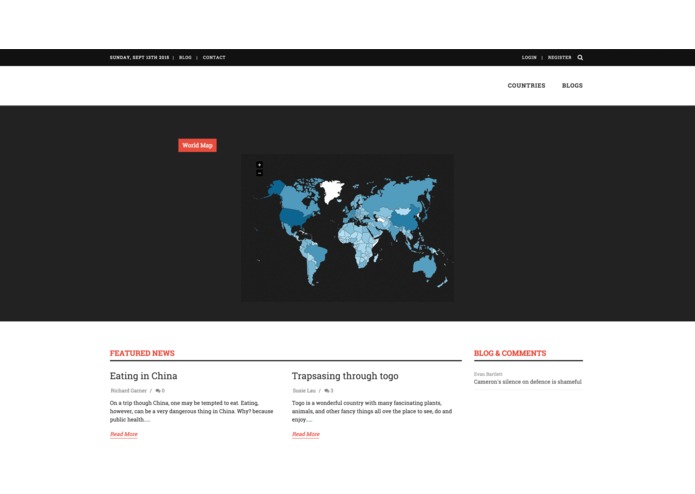Image resolution: width=695 pixels, height=494 pixels.
Task: Read More on Trapsasing through togo
Action: click(306, 434)
